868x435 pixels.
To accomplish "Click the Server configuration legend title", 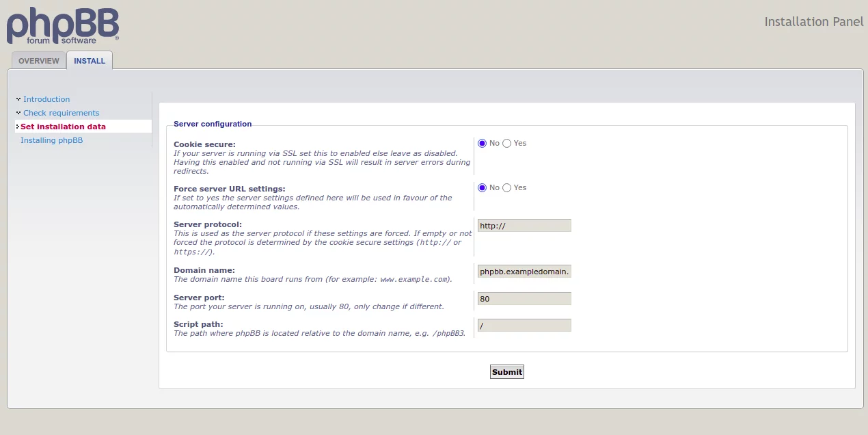I will [213, 124].
